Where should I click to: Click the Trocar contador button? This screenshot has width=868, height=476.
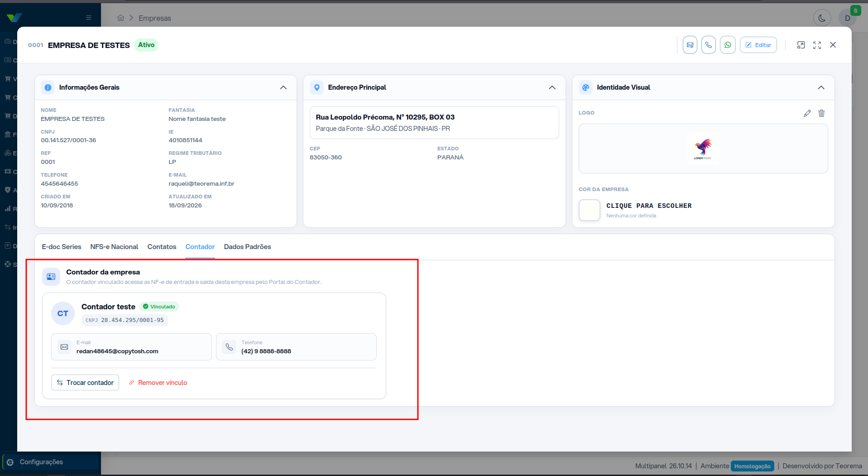click(x=85, y=383)
